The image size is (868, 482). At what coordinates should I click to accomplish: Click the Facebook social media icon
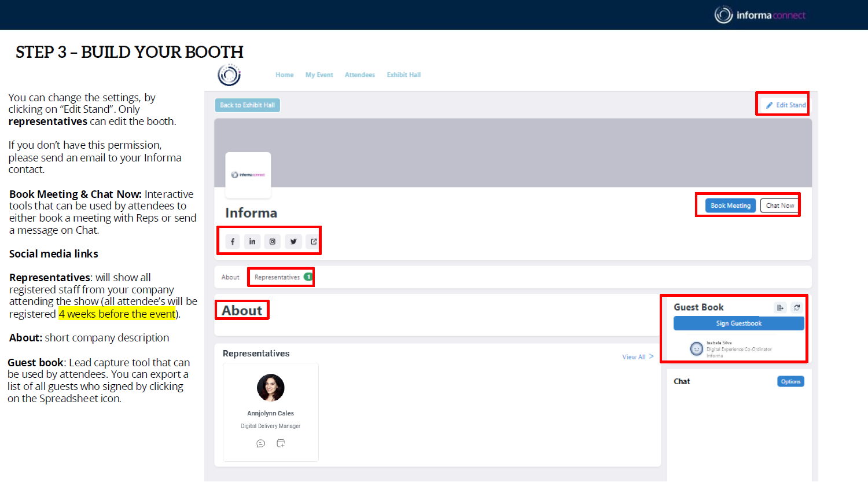(x=233, y=241)
